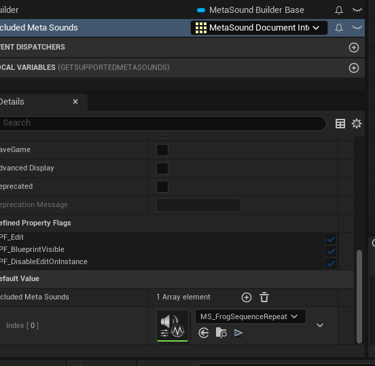Play the MS_FrogSequenceRepeat sound preview
Viewport: 375px width, 366px height.
(x=238, y=333)
